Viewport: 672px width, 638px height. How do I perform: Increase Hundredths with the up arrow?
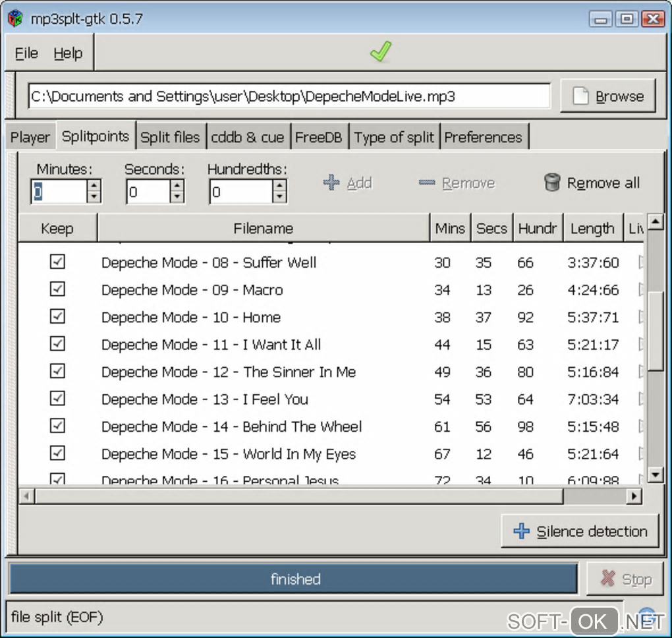pyautogui.click(x=279, y=185)
